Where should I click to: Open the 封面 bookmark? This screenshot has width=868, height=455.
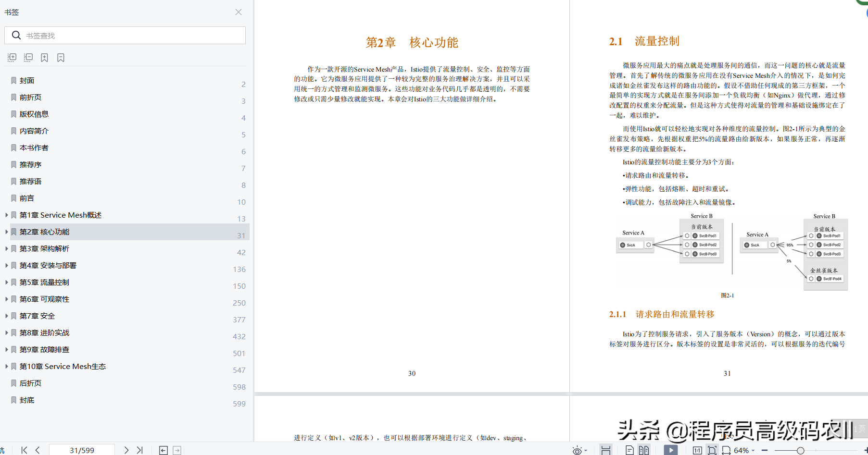[27, 80]
